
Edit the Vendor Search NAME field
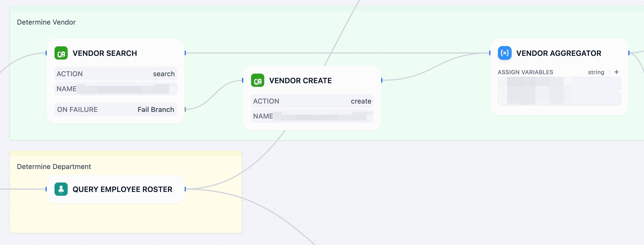click(125, 89)
